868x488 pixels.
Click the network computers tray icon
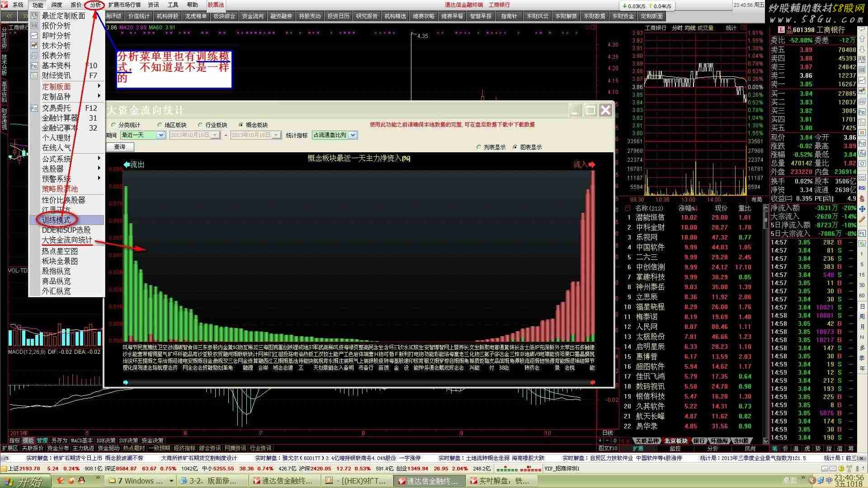tap(821, 480)
